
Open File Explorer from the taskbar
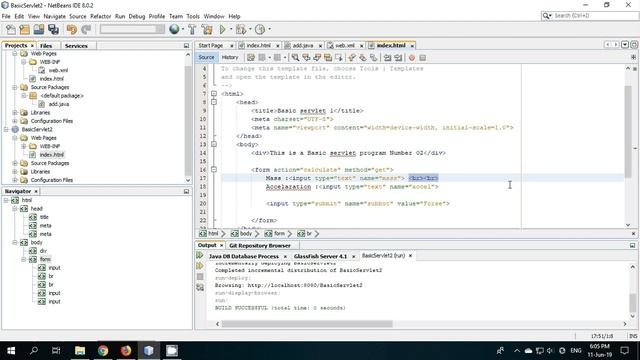pos(80,350)
